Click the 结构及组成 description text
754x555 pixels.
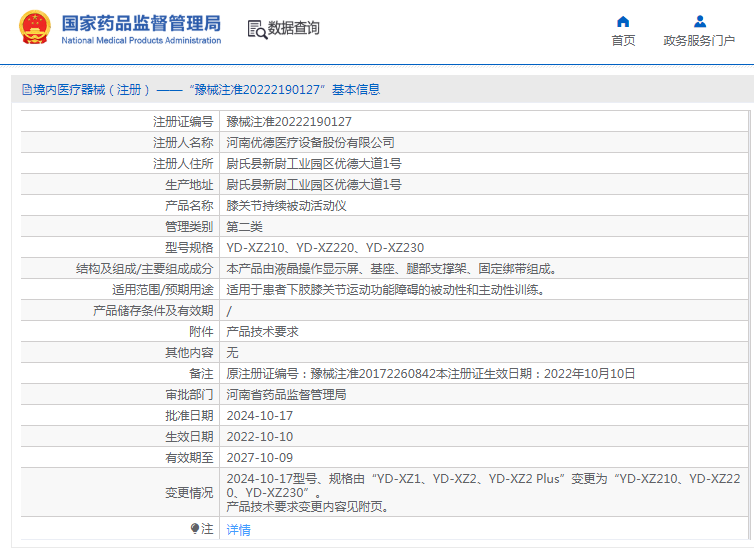[391, 269]
